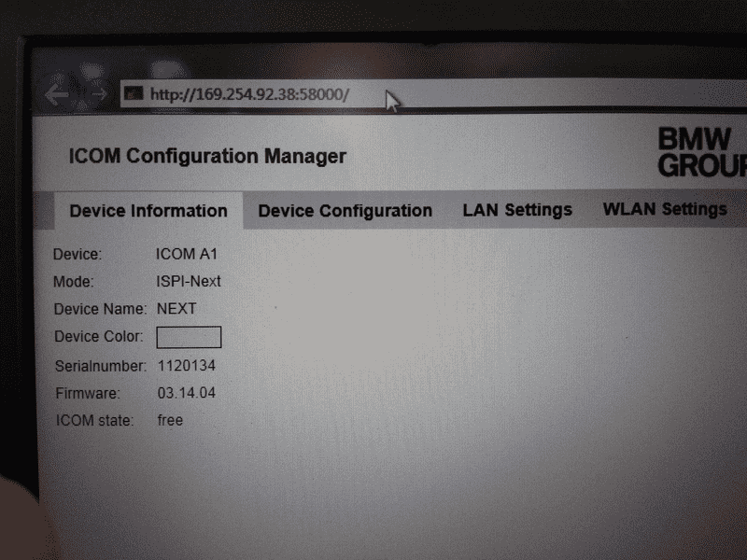
Task: Click the page favicon in address bar
Action: pyautogui.click(x=134, y=93)
